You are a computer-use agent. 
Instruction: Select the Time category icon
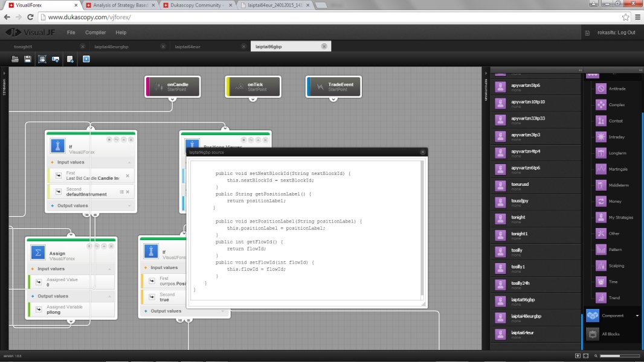tap(601, 282)
